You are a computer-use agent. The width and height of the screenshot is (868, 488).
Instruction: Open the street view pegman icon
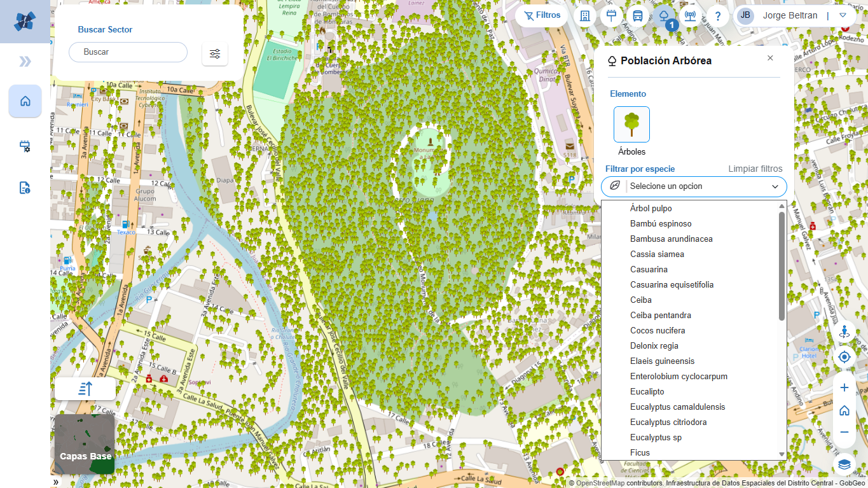[x=844, y=331]
